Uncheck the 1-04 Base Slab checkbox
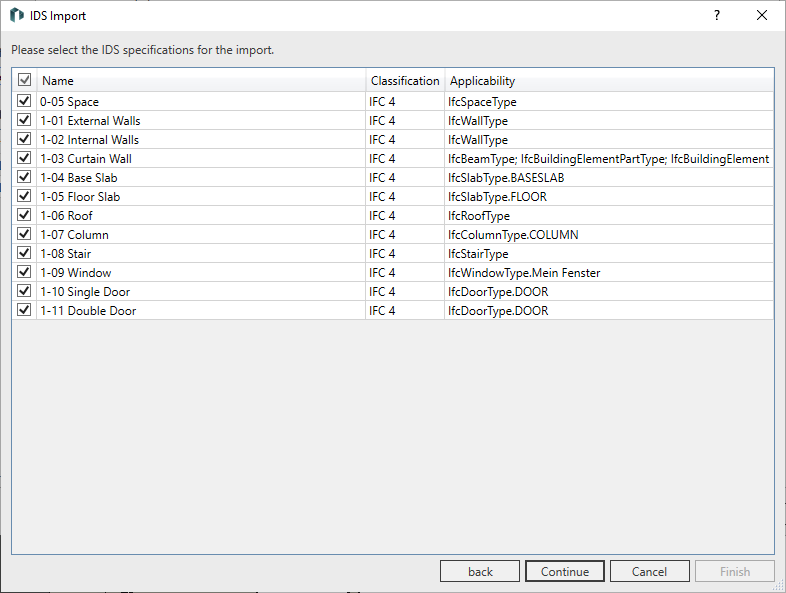The image size is (786, 593). [x=24, y=177]
